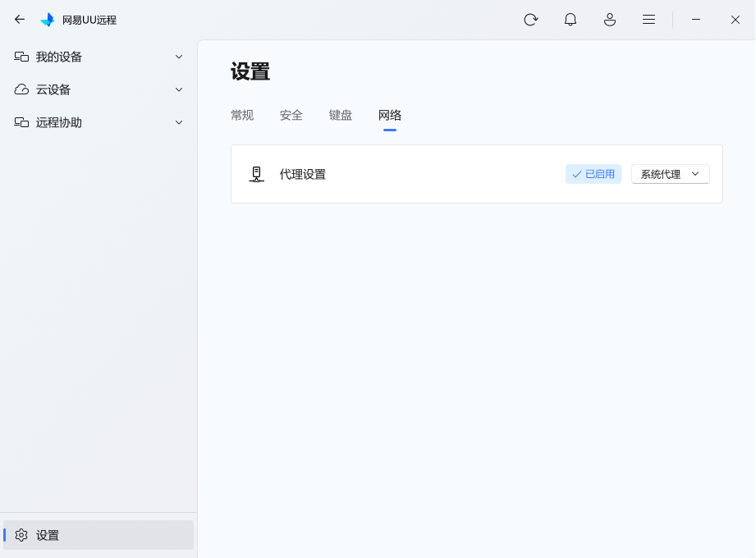Image resolution: width=756 pixels, height=558 pixels.
Task: Minimize the window
Action: point(696,20)
